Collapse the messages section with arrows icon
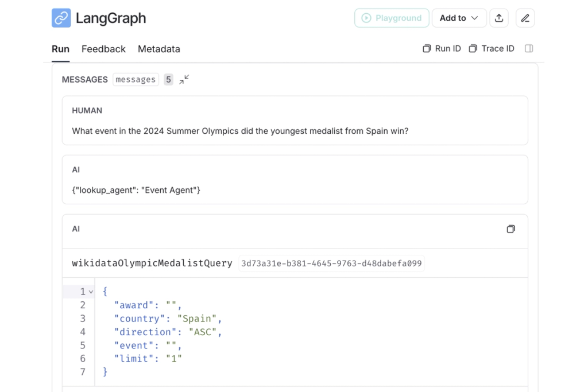The height and width of the screenshot is (392, 588). point(184,79)
